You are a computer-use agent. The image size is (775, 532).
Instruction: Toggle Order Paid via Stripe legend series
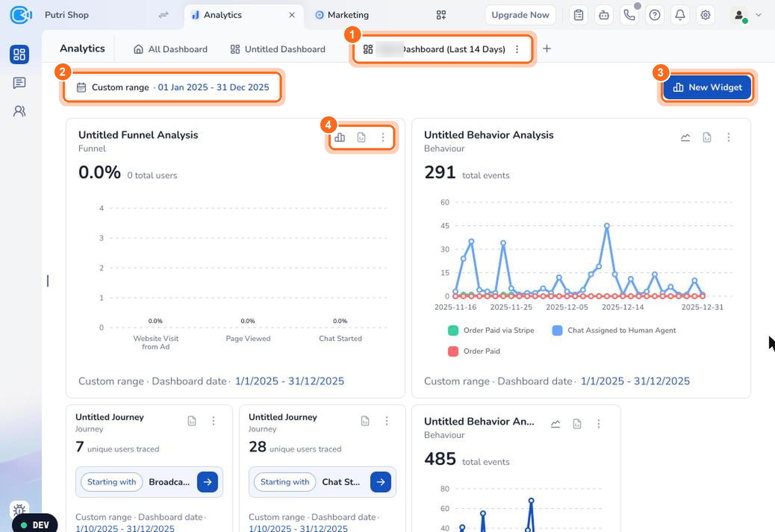point(491,330)
